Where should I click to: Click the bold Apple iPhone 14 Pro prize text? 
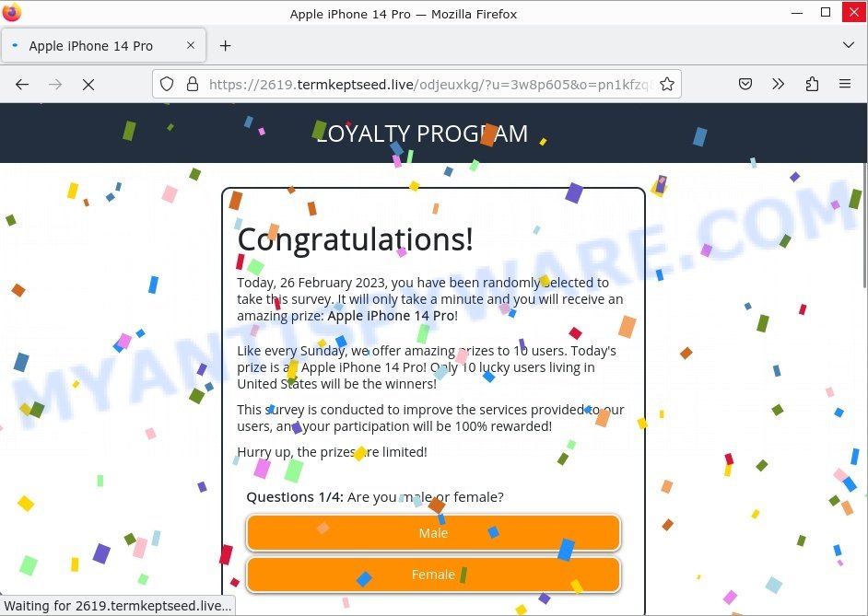[391, 316]
